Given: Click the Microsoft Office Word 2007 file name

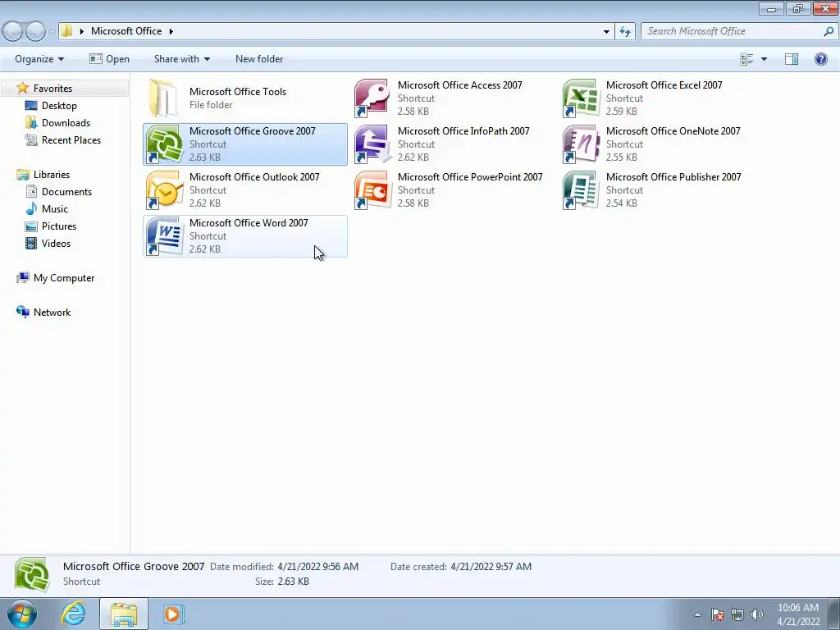Looking at the screenshot, I should (x=249, y=223).
